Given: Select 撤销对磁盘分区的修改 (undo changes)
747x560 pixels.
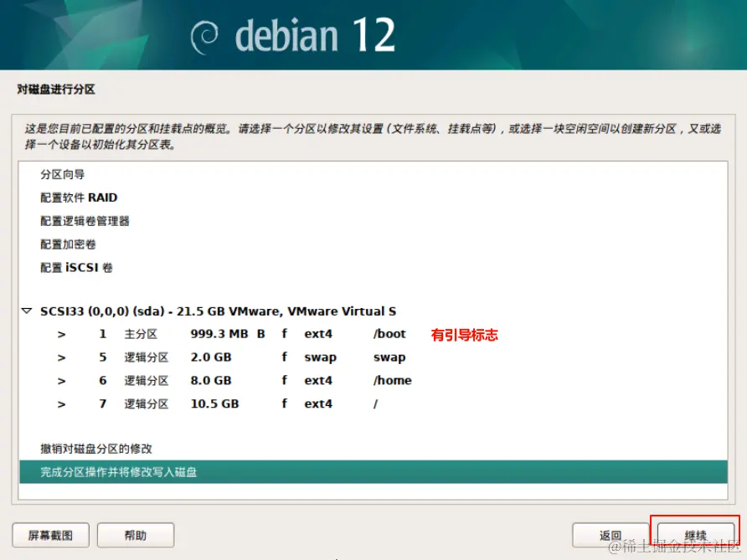Looking at the screenshot, I should 96,449.
